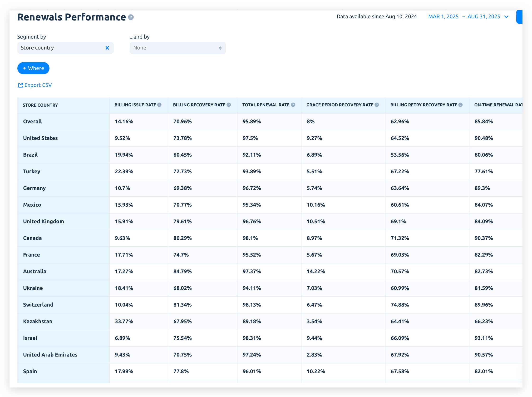This screenshot has height=397, width=532.
Task: Click the Export CSV share icon
Action: (x=20, y=85)
